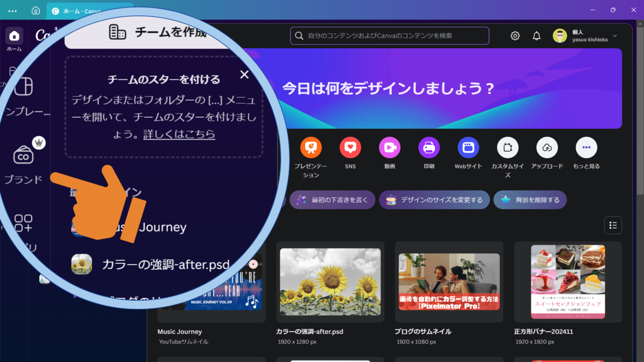The image size is (644, 362).
Task: Click the magnifier icon in search box
Action: pyautogui.click(x=299, y=36)
